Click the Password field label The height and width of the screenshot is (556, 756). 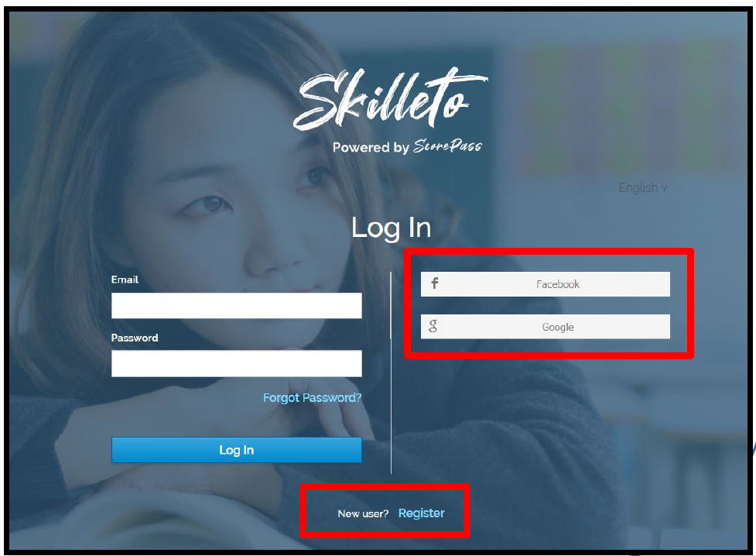point(135,338)
